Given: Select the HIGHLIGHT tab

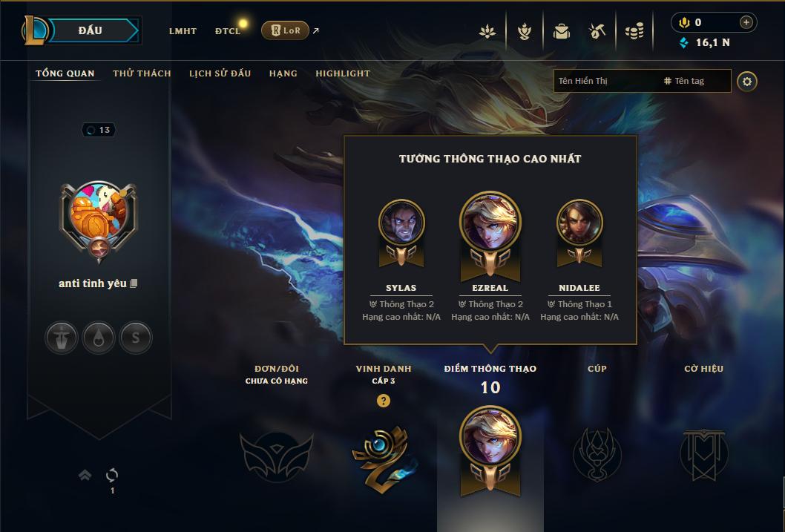Looking at the screenshot, I should click(343, 73).
